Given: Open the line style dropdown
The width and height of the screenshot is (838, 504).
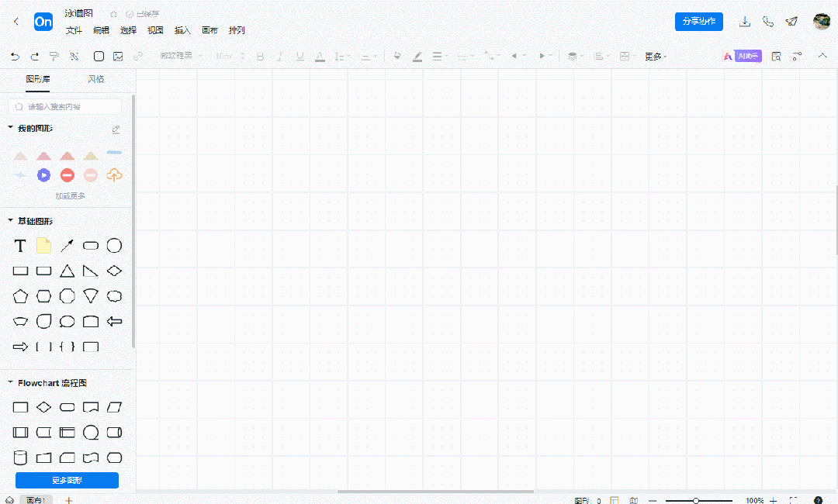Looking at the screenshot, I should click(x=466, y=56).
